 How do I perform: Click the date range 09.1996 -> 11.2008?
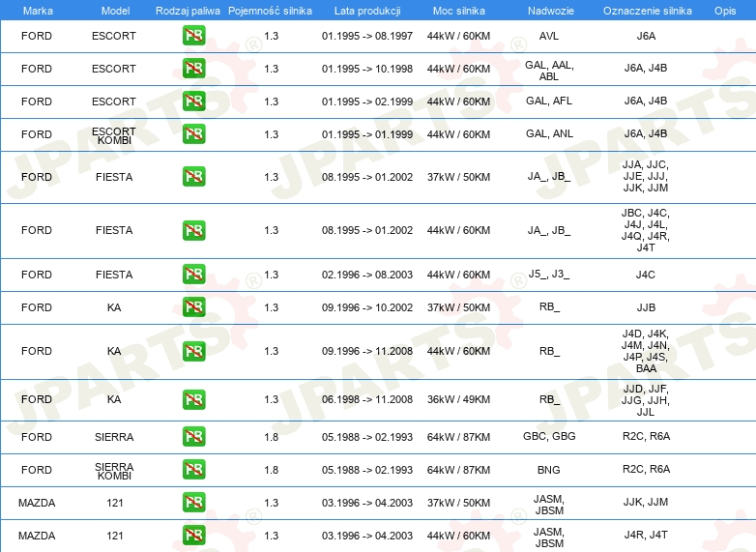pos(367,351)
